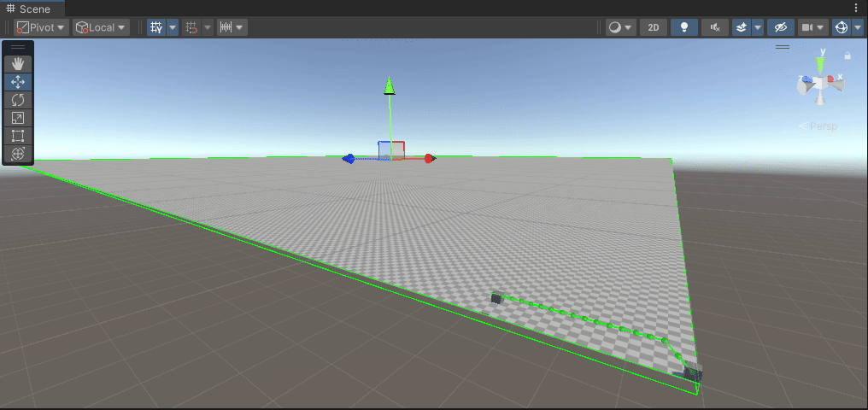Toggle grid visibility in the toolbar

point(156,27)
